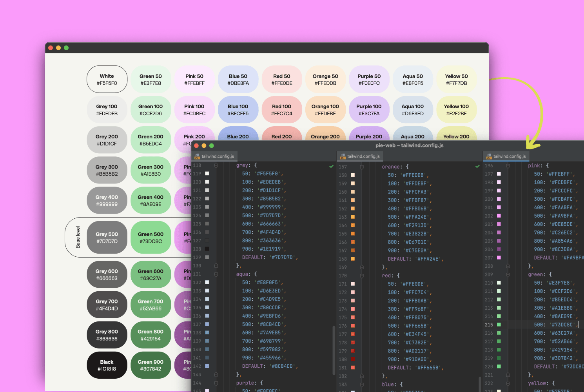Open the gutter color icon on line 119
The image size is (584, 392).
coord(207,174)
